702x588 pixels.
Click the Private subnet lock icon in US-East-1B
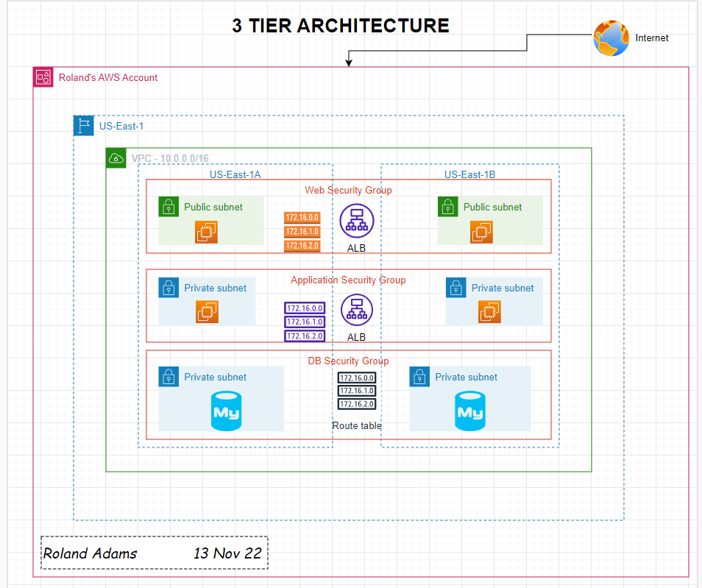click(x=456, y=288)
